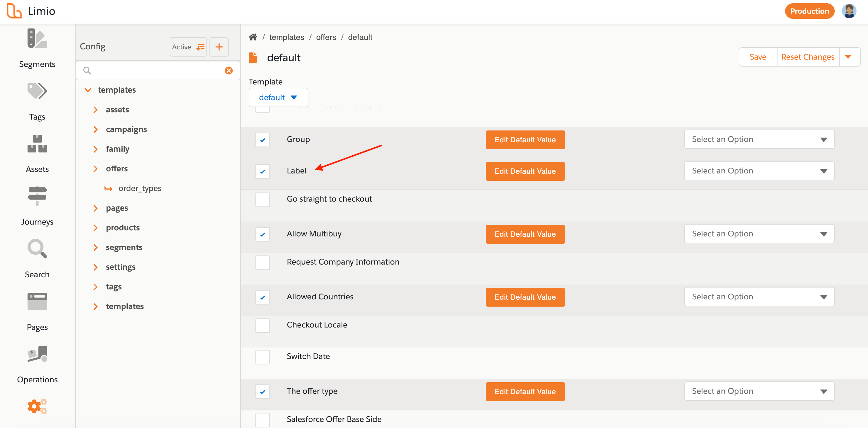The width and height of the screenshot is (868, 428).
Task: Add a new config item with plus
Action: 219,47
